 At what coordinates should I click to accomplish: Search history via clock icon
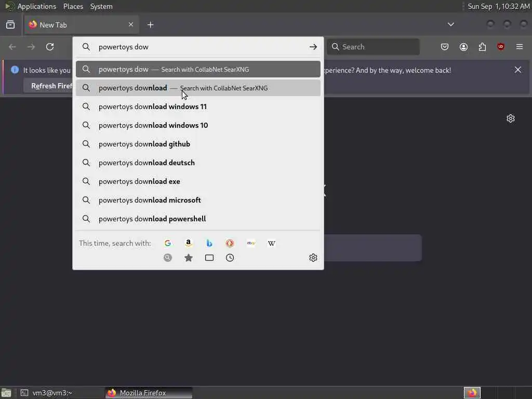[230, 258]
